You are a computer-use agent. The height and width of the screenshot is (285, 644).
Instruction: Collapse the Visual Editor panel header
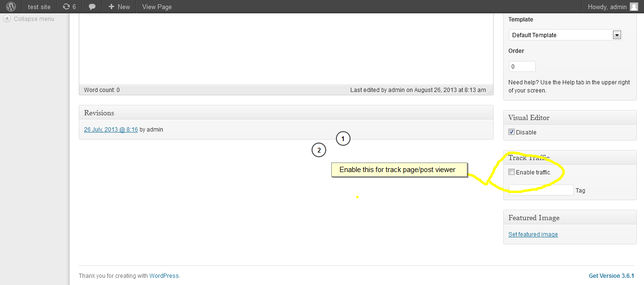pos(570,118)
